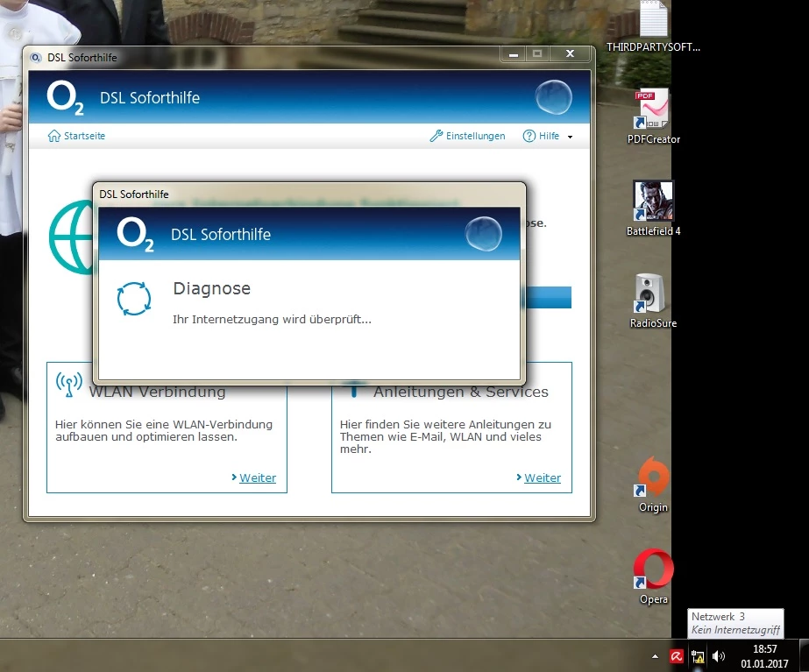Launch Origin desktop shortcut

coord(653,485)
